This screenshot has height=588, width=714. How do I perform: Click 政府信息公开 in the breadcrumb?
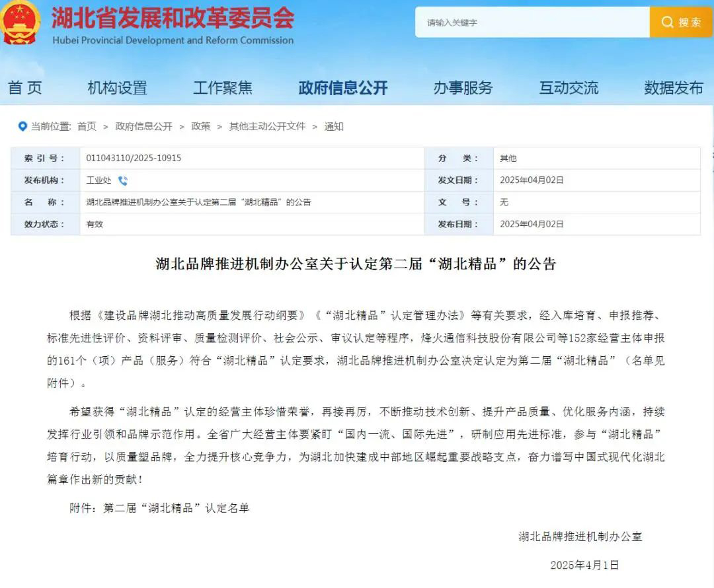[143, 127]
